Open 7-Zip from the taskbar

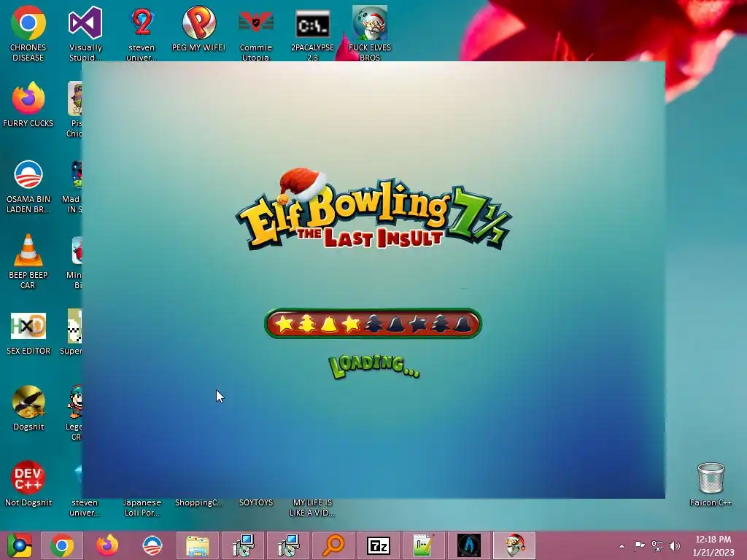(379, 545)
